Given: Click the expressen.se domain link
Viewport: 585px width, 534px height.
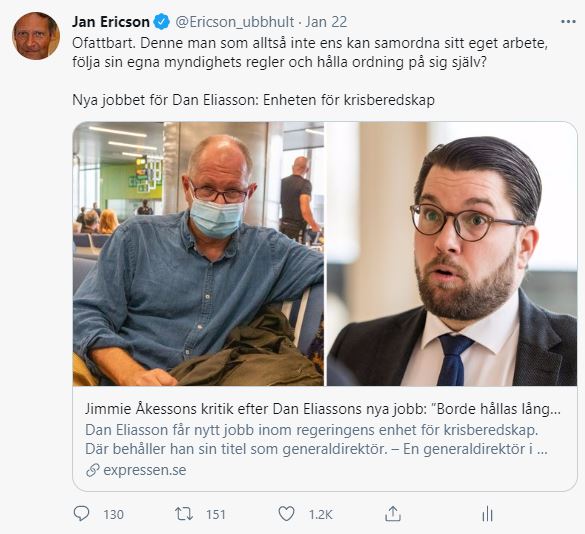Looking at the screenshot, I should [145, 470].
